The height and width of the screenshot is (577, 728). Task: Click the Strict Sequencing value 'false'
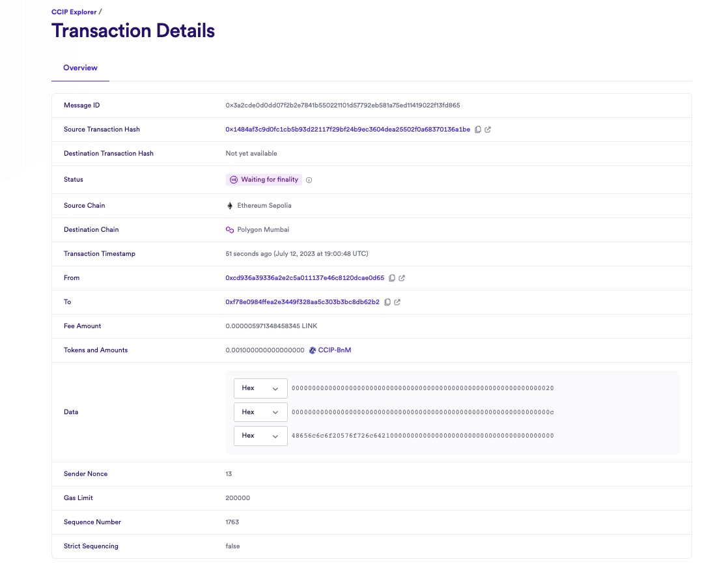click(x=232, y=546)
